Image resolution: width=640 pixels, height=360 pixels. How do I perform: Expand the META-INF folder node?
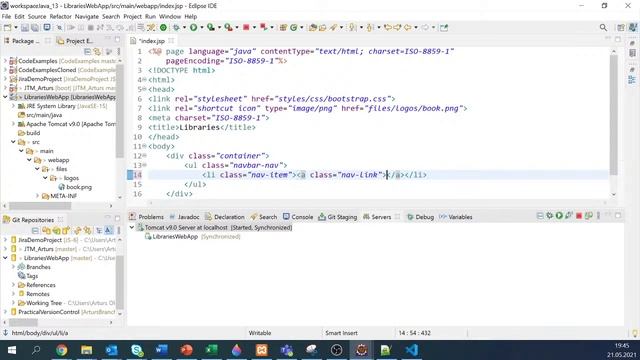coord(38,196)
